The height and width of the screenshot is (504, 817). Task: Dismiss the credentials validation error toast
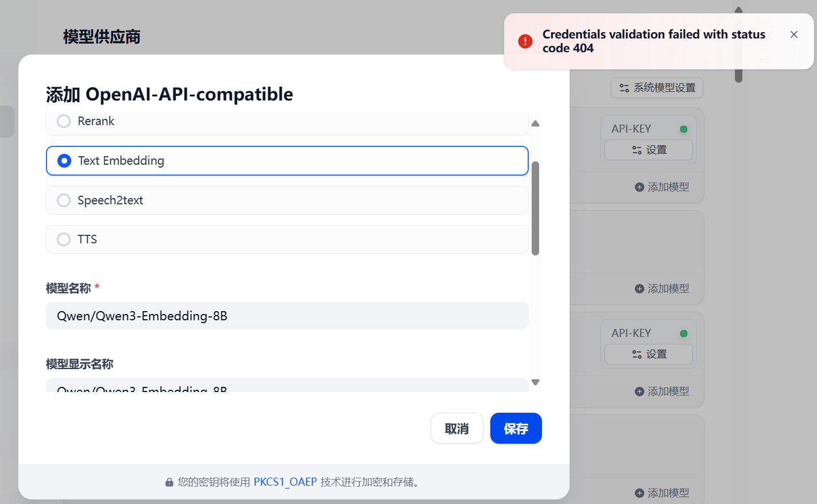pos(794,34)
